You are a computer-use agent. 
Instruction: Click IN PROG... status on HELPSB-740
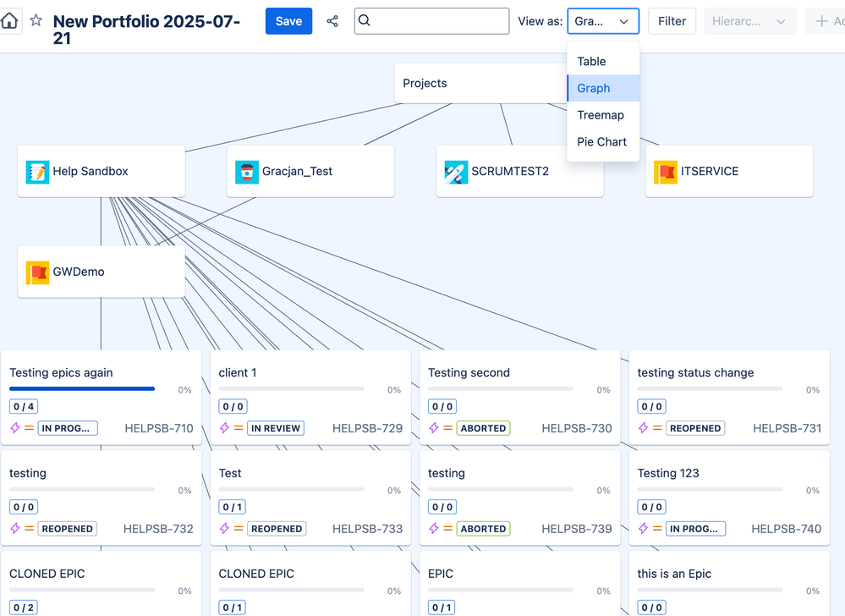click(696, 529)
